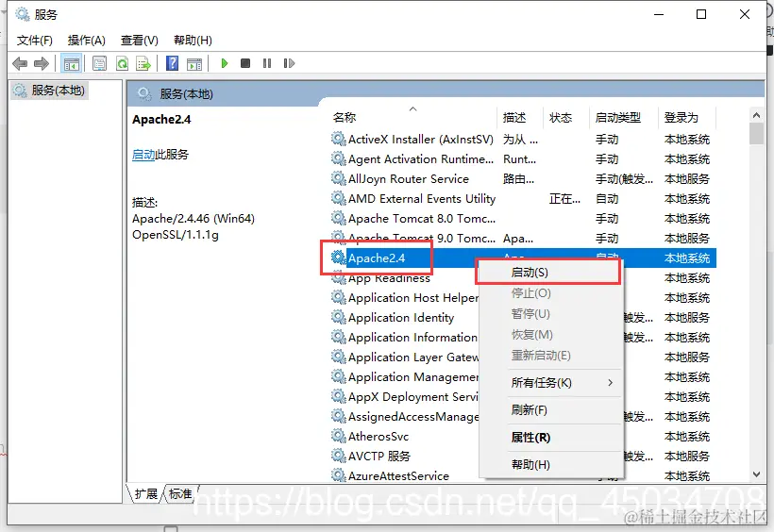Click the vertical scrollbar thumb
The width and height of the screenshot is (774, 532).
(756, 133)
